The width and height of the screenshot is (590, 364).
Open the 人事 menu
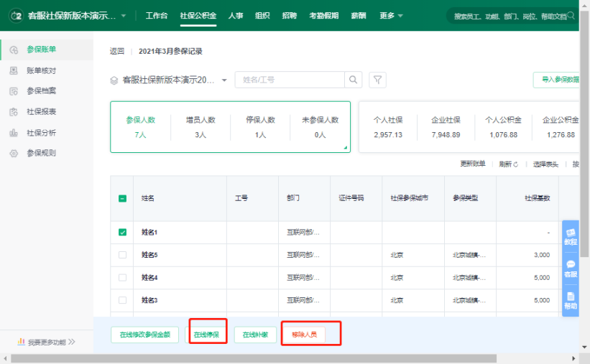(x=236, y=16)
